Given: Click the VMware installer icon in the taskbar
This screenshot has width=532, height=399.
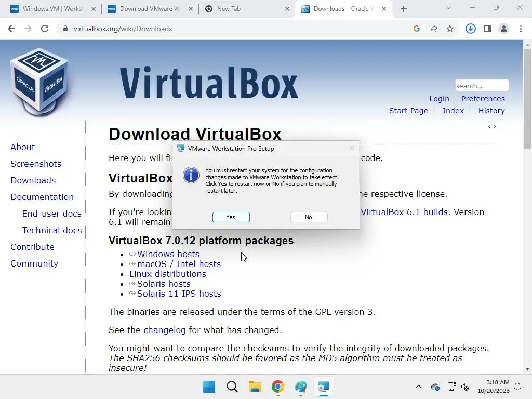Looking at the screenshot, I should point(323,387).
